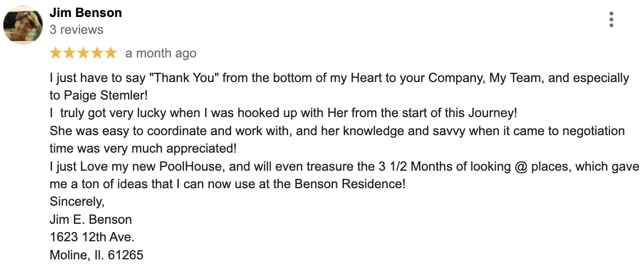Click the line starting 'I just have to say "Thank You"'
The height and width of the screenshot is (267, 644).
[340, 78]
